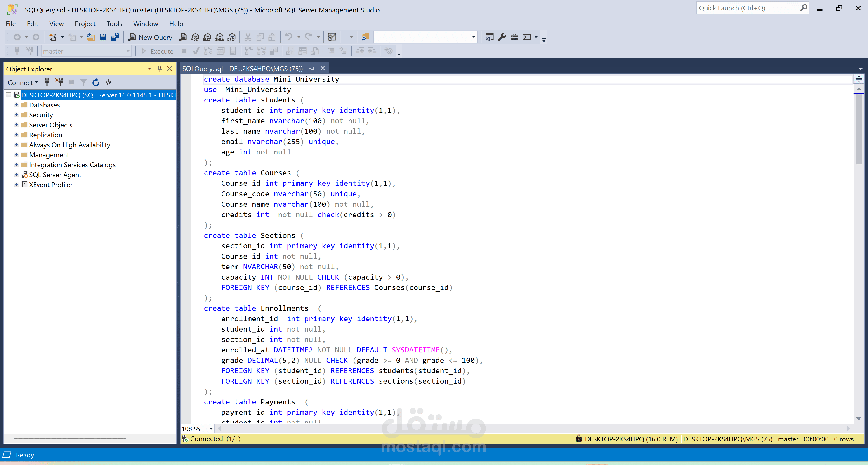Open Activity Monitor from Object Explorer

click(108, 82)
